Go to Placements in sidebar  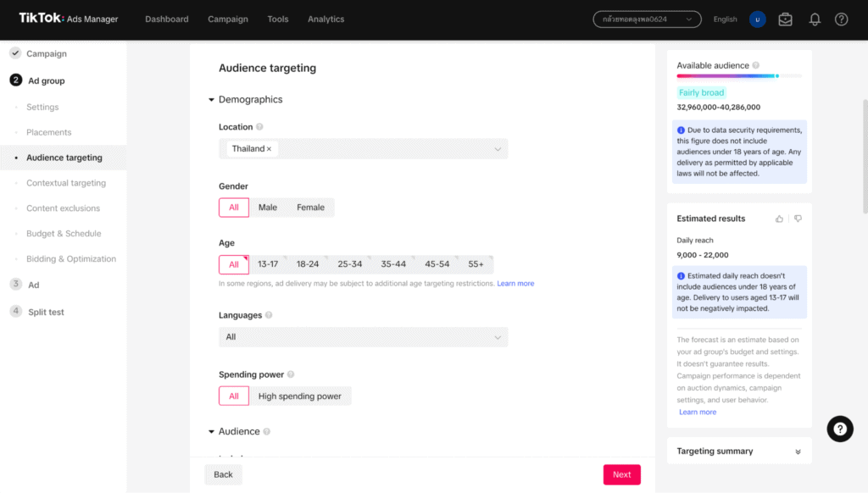(48, 132)
